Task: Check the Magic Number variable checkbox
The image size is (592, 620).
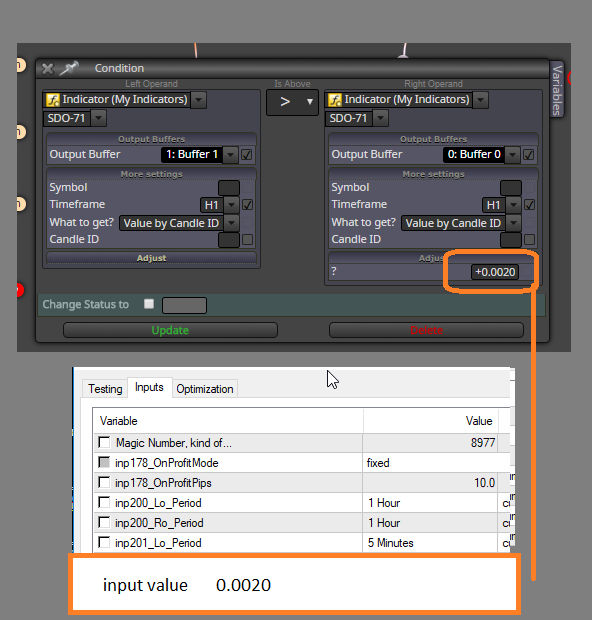Action: (104, 442)
